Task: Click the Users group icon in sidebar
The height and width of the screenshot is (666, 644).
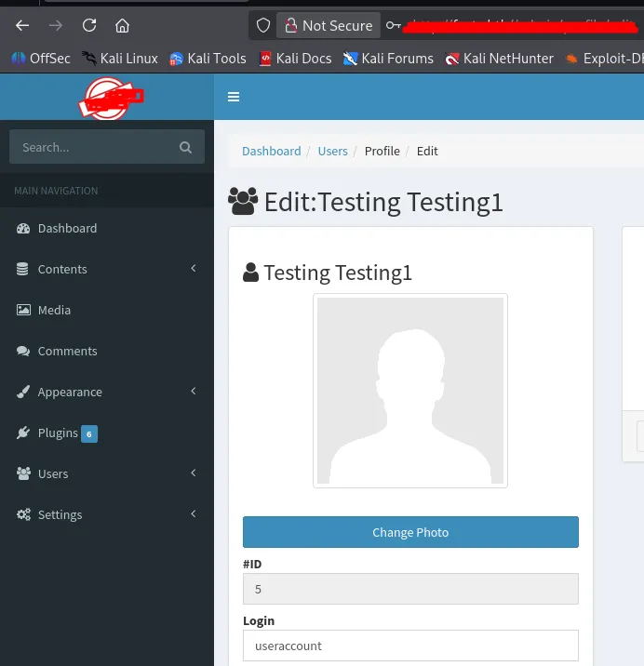Action: click(x=23, y=473)
